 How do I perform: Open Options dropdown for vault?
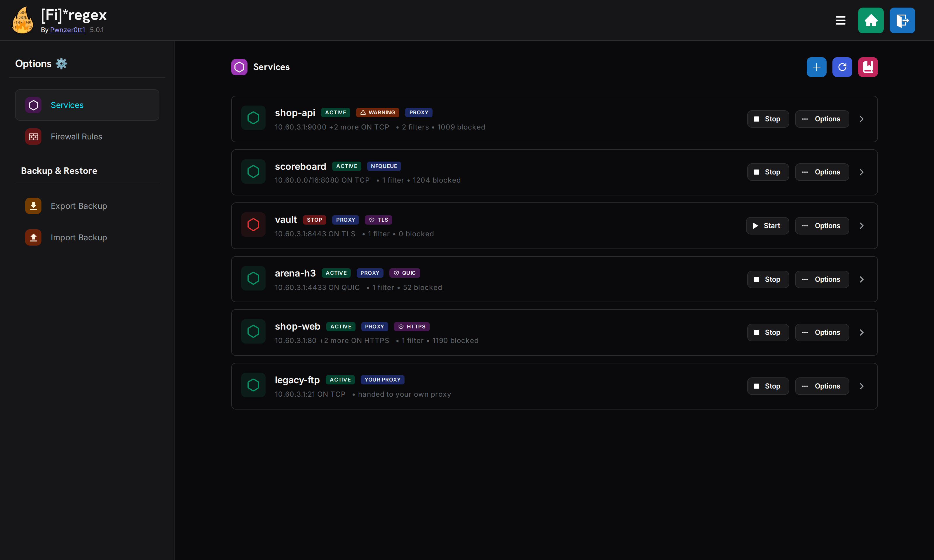click(x=822, y=226)
